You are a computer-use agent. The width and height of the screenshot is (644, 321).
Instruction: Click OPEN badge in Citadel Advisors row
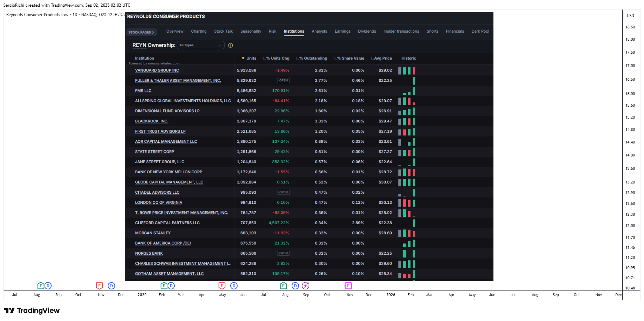pyautogui.click(x=284, y=193)
